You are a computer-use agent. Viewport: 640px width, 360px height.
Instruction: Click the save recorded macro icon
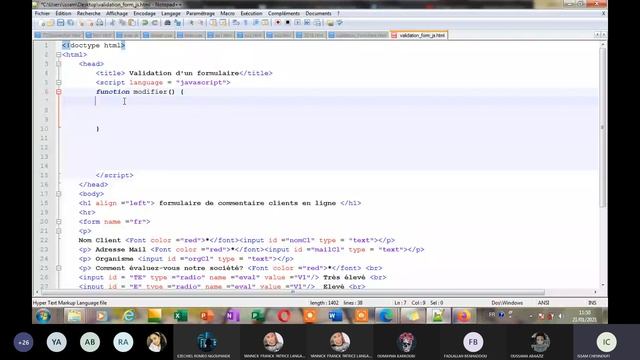click(317, 23)
